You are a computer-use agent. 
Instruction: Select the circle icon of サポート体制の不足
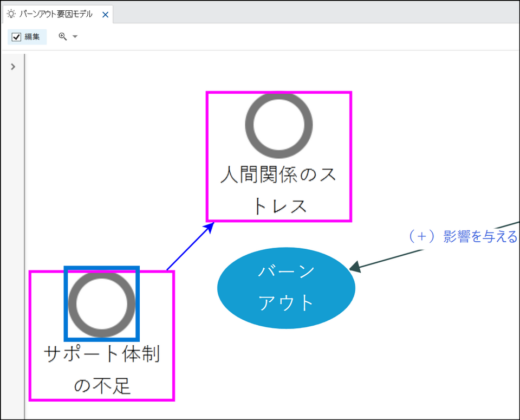coord(102,303)
